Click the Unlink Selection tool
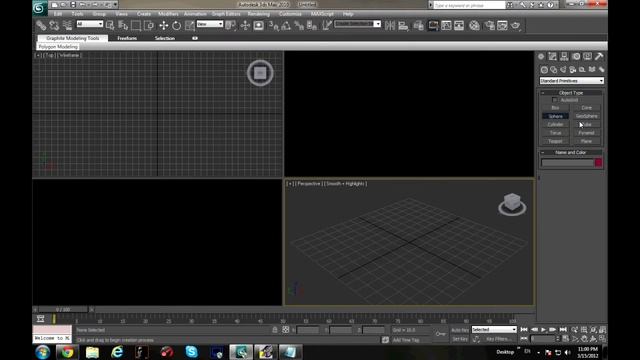This screenshot has width=640, height=360. pyautogui.click(x=54, y=25)
